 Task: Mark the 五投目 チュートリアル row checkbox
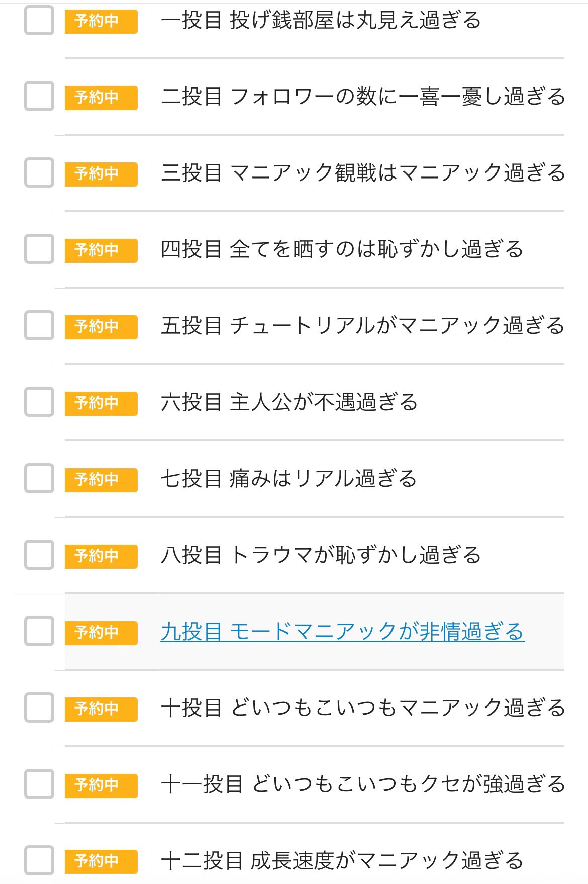tap(39, 325)
